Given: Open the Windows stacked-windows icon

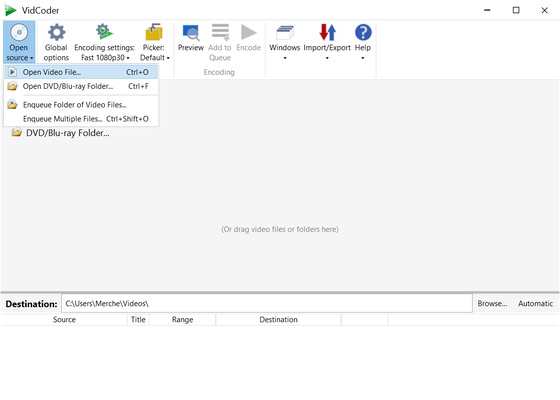Looking at the screenshot, I should 285,32.
